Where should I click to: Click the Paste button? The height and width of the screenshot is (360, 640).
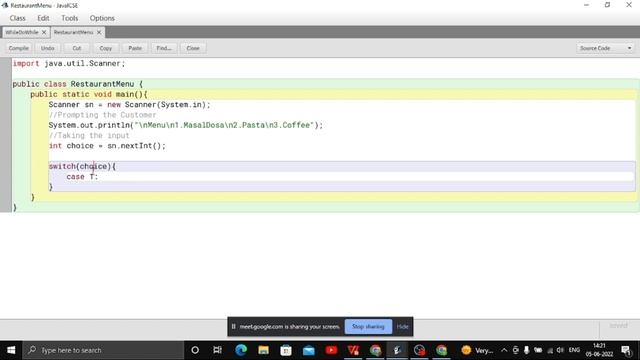(135, 48)
